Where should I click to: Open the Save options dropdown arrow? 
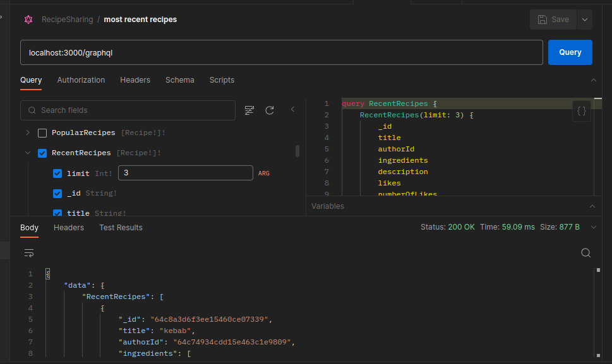[x=585, y=20]
